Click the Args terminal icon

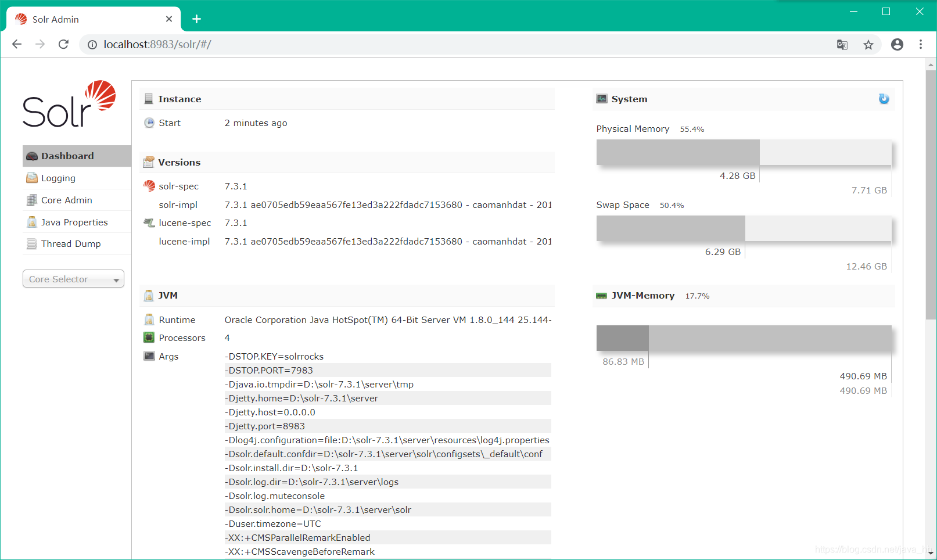point(149,356)
